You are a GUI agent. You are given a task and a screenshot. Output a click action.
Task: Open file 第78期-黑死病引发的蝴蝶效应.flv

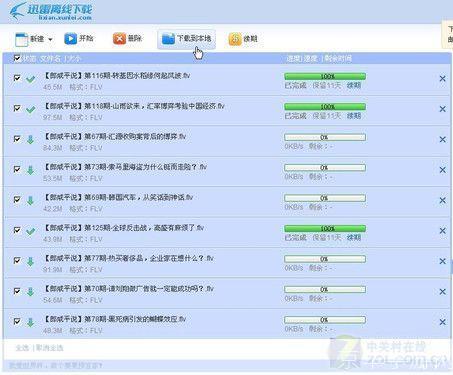pos(115,319)
